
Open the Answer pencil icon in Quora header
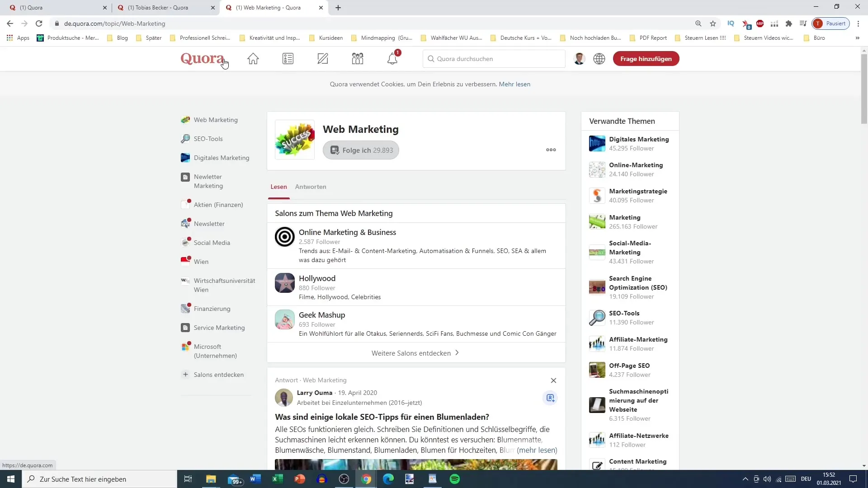tap(323, 59)
